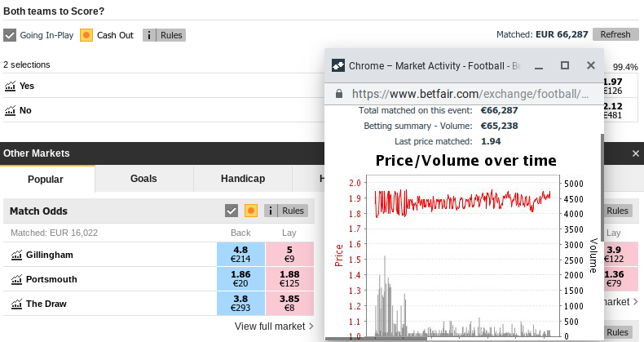Back Gillingham at 4.8
The height and width of the screenshot is (342, 644).
point(240,255)
